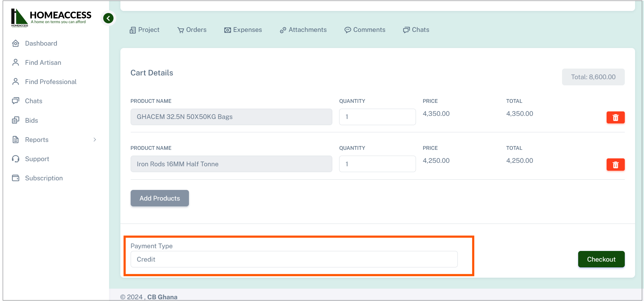This screenshot has width=644, height=301.
Task: Click the Find Professional person icon
Action: (x=15, y=82)
